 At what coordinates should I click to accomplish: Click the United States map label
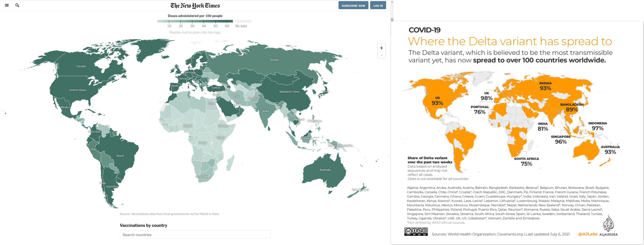click(x=78, y=90)
